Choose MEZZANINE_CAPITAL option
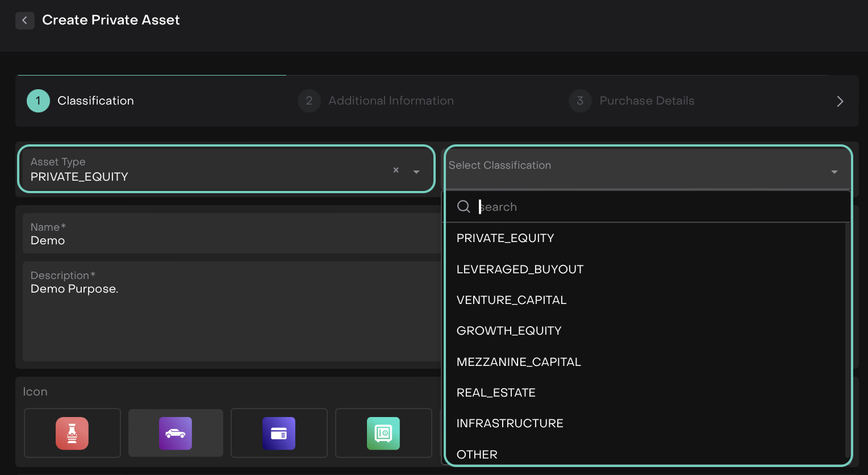Viewport: 868px width, 475px height. coord(519,362)
